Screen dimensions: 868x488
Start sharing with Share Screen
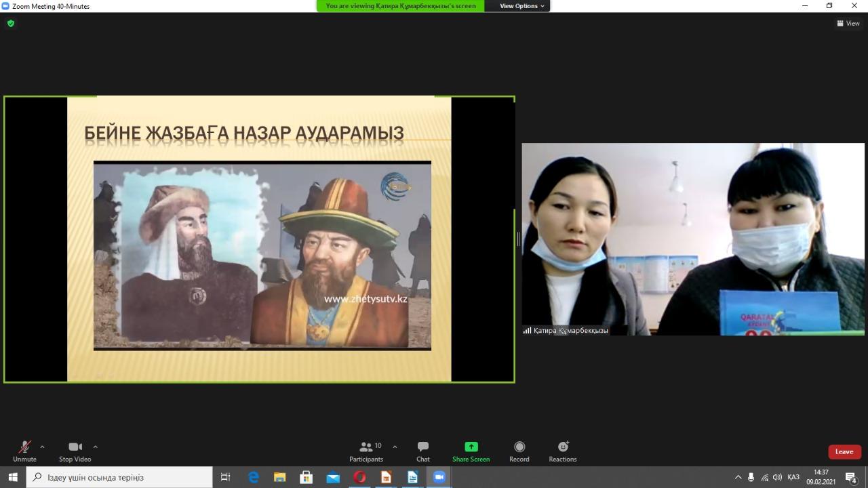click(471, 451)
